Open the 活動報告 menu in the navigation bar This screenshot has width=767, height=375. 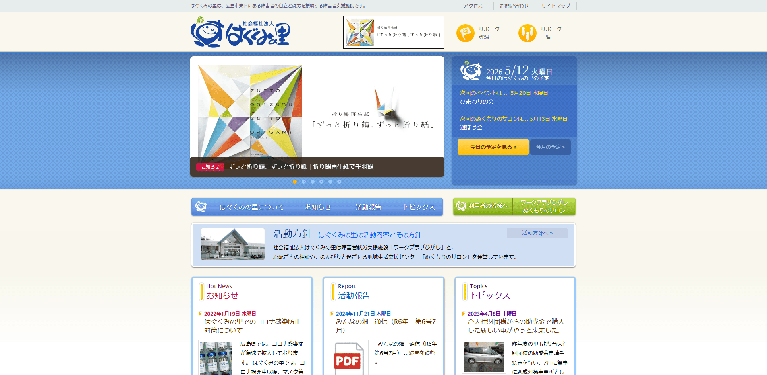pyautogui.click(x=368, y=207)
